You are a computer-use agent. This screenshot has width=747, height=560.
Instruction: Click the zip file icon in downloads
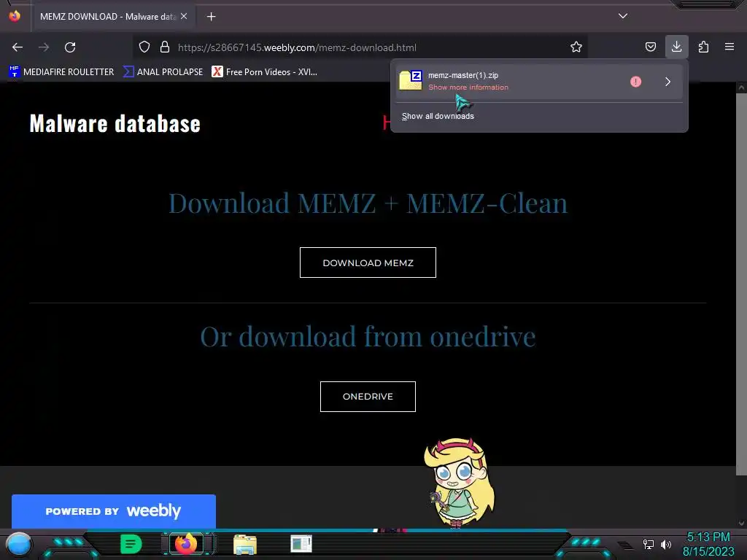pyautogui.click(x=411, y=80)
